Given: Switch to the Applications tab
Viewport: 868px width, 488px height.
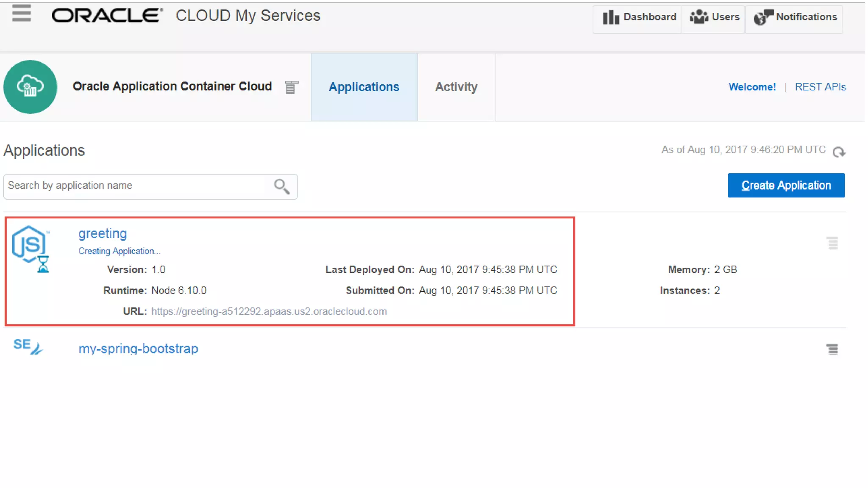Looking at the screenshot, I should [364, 87].
